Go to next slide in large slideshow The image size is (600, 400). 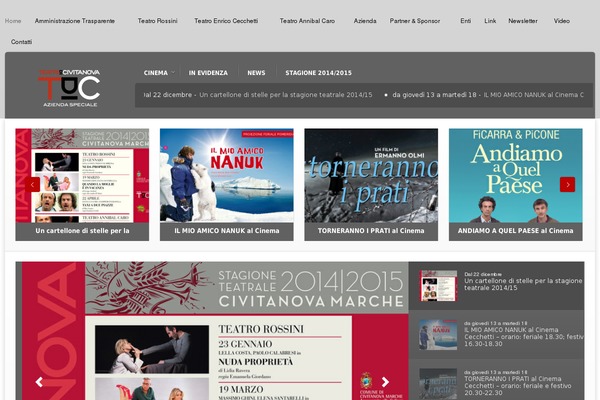coord(385,382)
